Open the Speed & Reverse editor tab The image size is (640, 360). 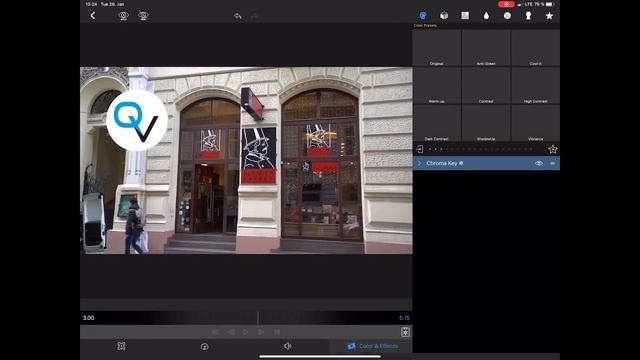[204, 346]
